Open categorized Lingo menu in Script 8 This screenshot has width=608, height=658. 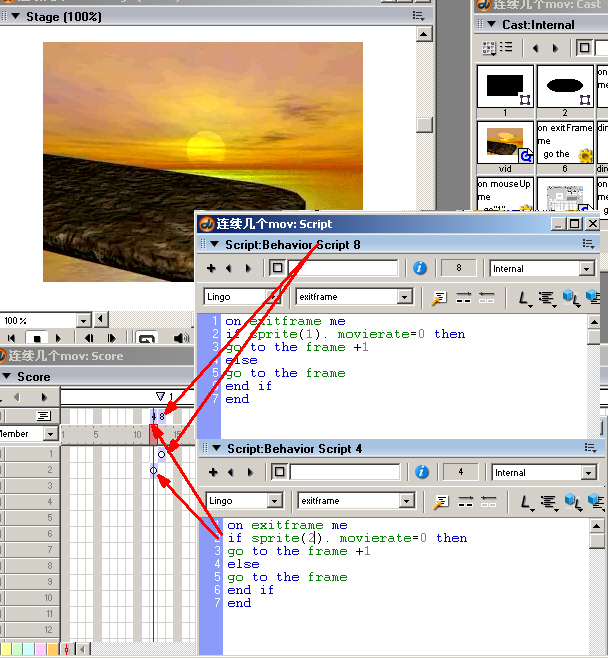point(547,298)
